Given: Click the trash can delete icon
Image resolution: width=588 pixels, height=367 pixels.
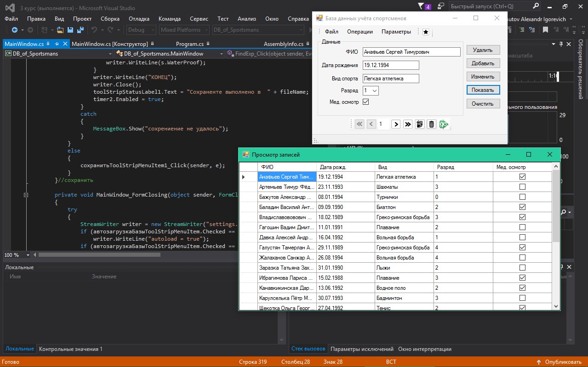Looking at the screenshot, I should click(431, 124).
